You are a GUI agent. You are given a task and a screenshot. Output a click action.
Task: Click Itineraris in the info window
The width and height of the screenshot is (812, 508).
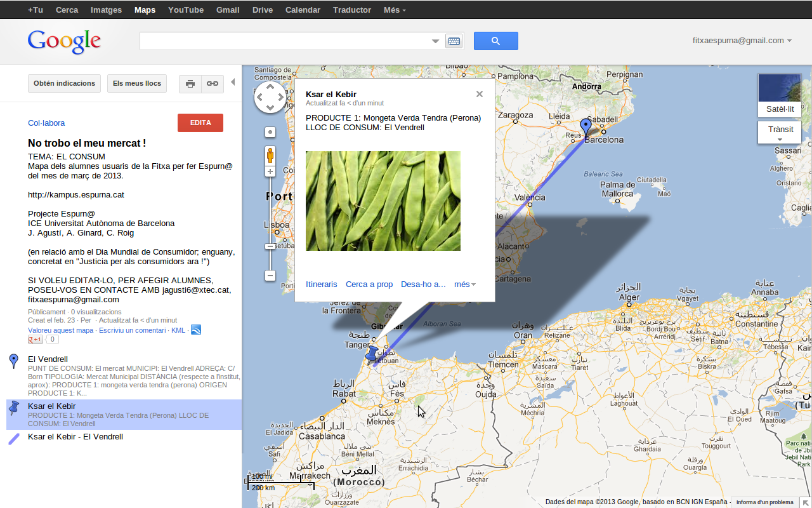[322, 284]
